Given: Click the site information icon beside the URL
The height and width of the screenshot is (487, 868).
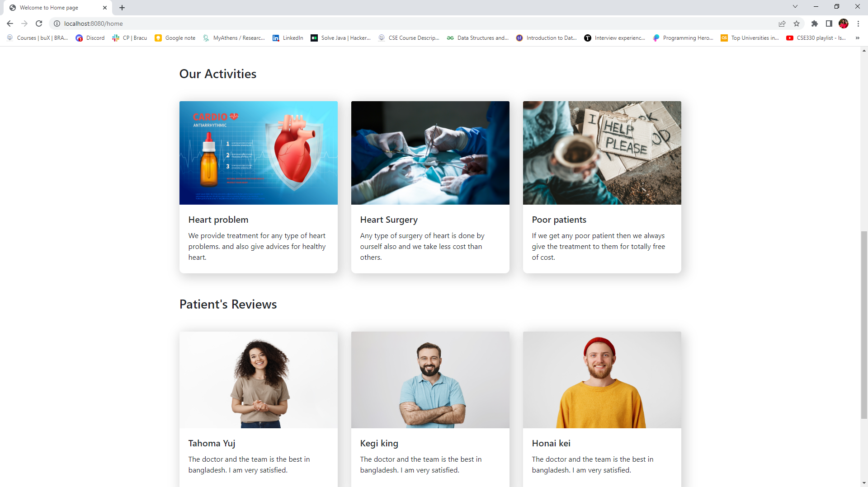Looking at the screenshot, I should tap(57, 23).
